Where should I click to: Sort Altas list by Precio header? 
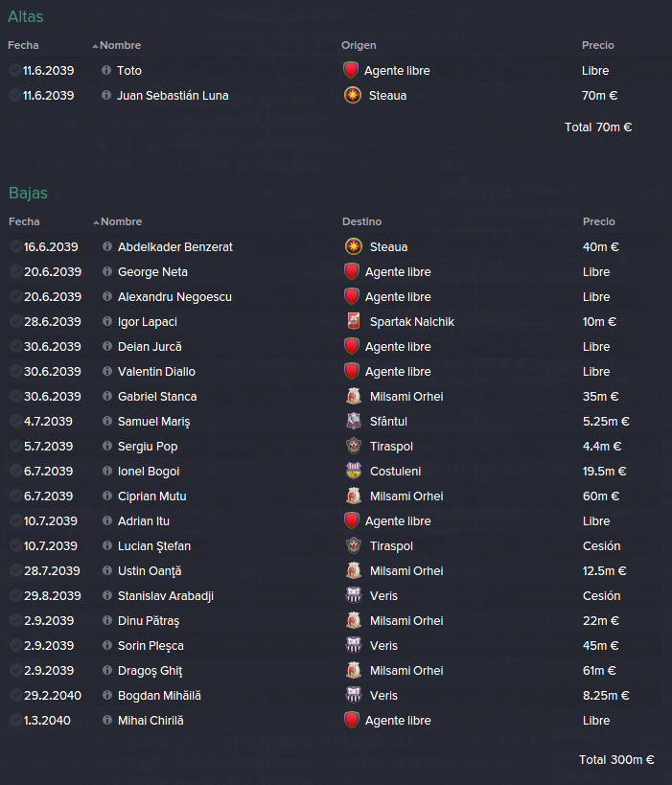click(598, 45)
